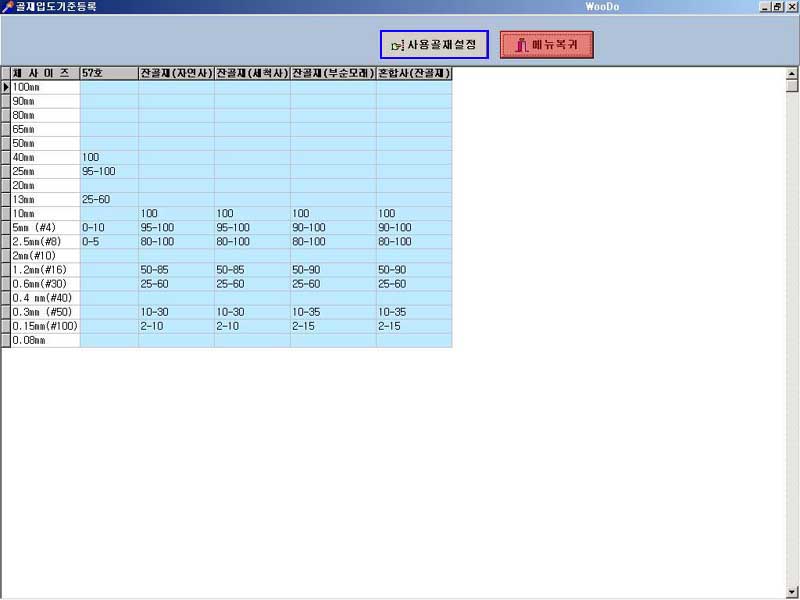This screenshot has width=800, height=600.
Task: Click the 잔골재(부순모래) column header
Action: click(333, 73)
